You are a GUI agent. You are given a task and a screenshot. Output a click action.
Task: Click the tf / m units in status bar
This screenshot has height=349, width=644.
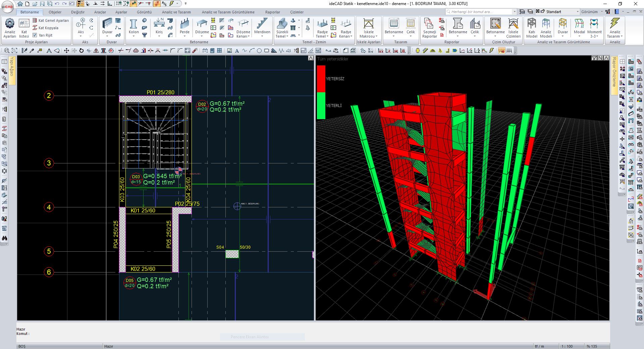pos(539,346)
